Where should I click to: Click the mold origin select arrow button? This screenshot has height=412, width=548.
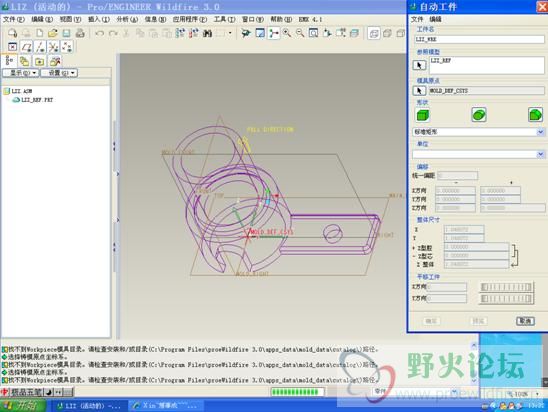[x=419, y=91]
